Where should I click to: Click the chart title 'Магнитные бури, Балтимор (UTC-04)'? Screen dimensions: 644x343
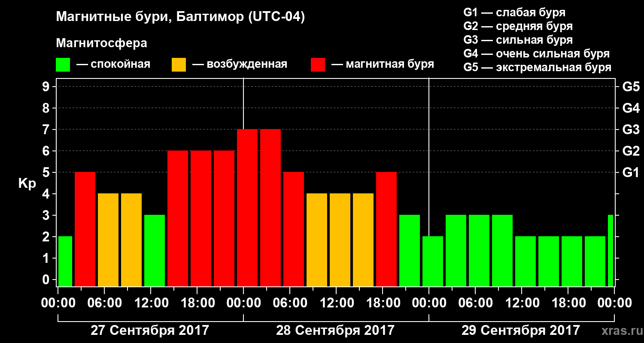click(x=180, y=18)
